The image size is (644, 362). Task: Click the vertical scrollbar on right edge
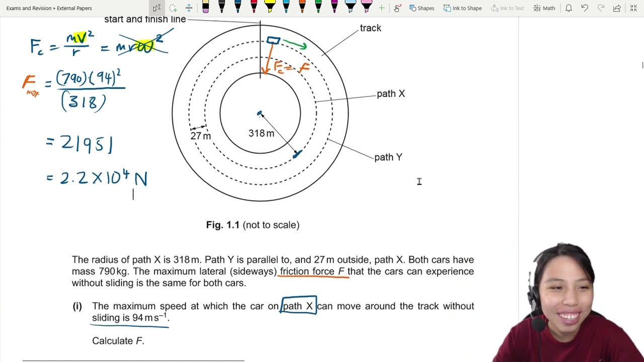[642, 65]
